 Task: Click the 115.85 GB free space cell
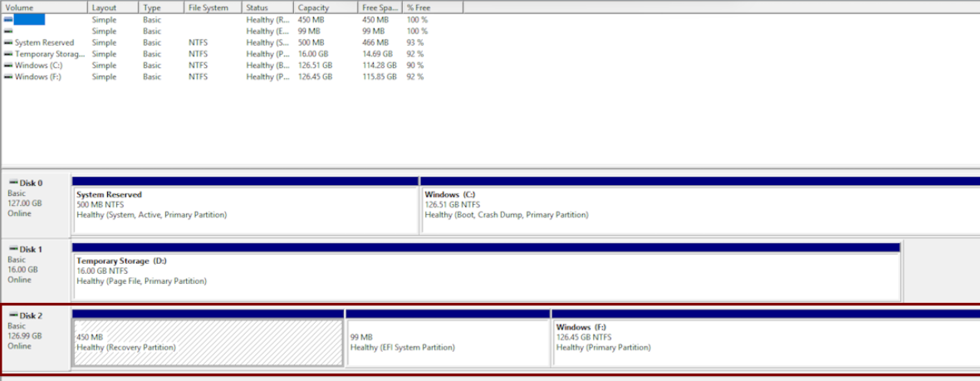(x=380, y=76)
